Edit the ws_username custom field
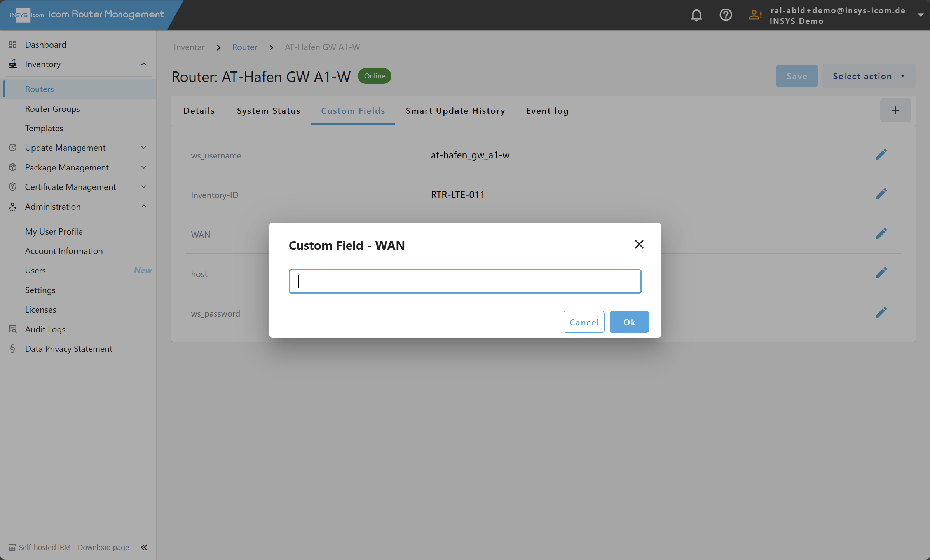 pyautogui.click(x=881, y=155)
